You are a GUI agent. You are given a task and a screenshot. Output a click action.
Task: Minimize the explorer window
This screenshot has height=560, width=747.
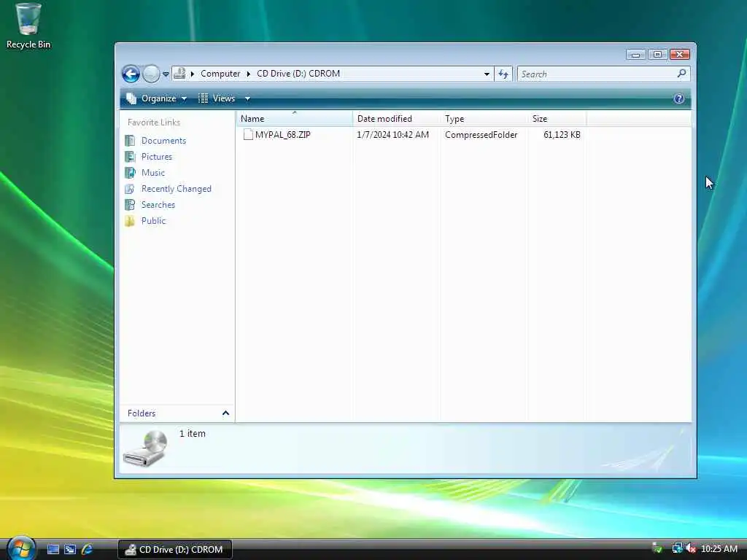[x=635, y=55]
